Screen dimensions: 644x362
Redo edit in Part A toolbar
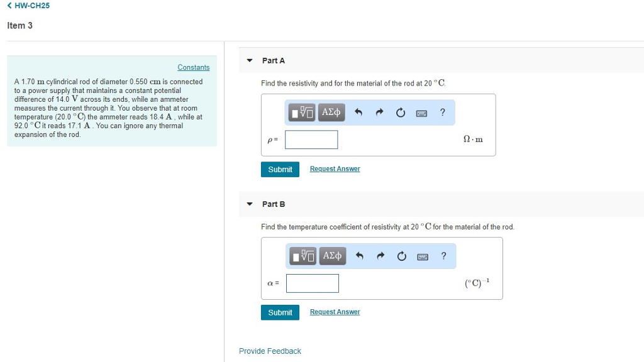click(x=379, y=112)
